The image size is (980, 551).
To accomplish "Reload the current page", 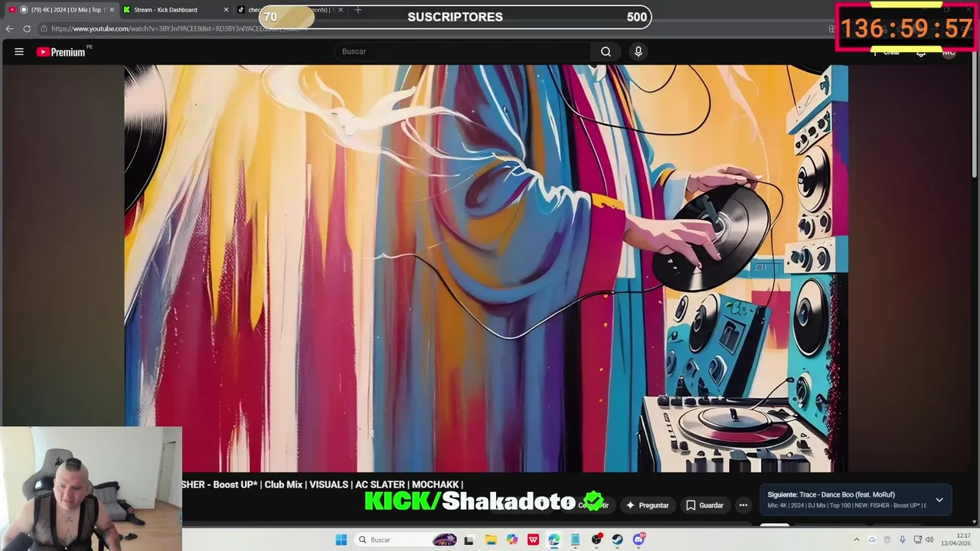I will pyautogui.click(x=27, y=28).
